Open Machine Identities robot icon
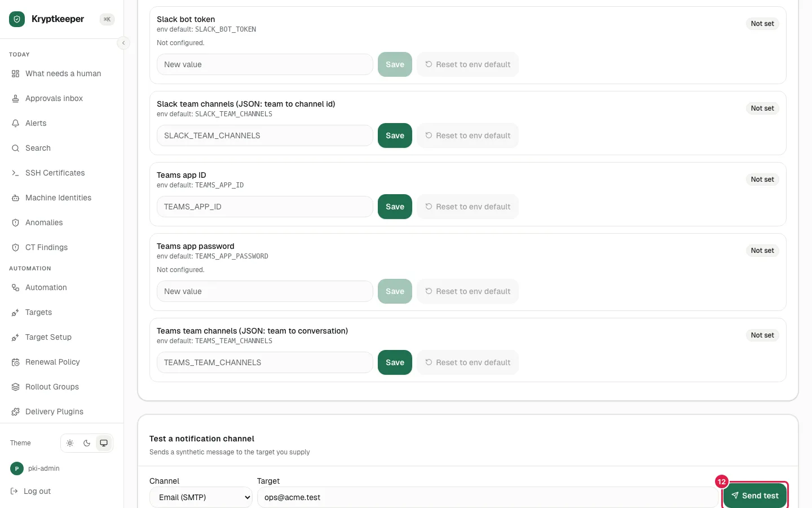812x508 pixels. pyautogui.click(x=15, y=198)
